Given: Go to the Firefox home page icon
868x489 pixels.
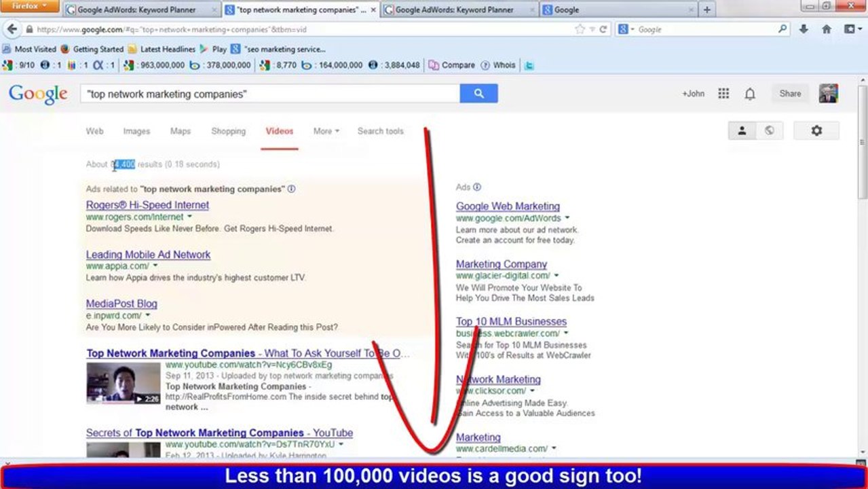Looking at the screenshot, I should [x=827, y=29].
